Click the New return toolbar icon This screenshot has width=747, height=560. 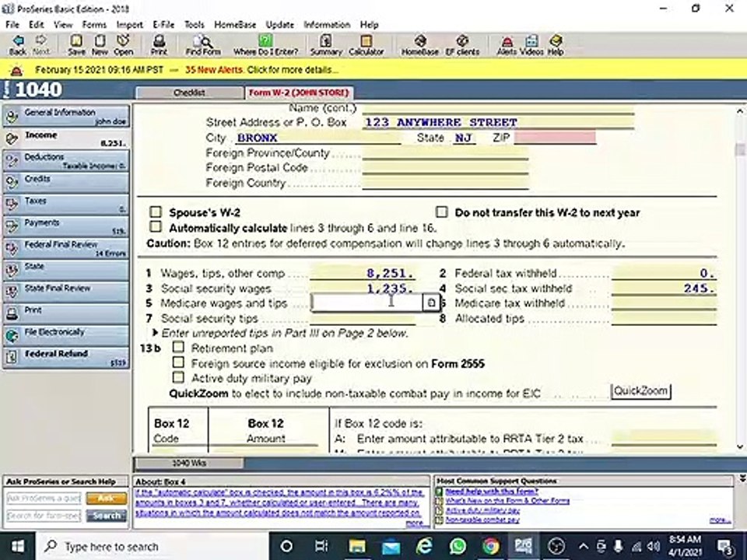(x=100, y=45)
